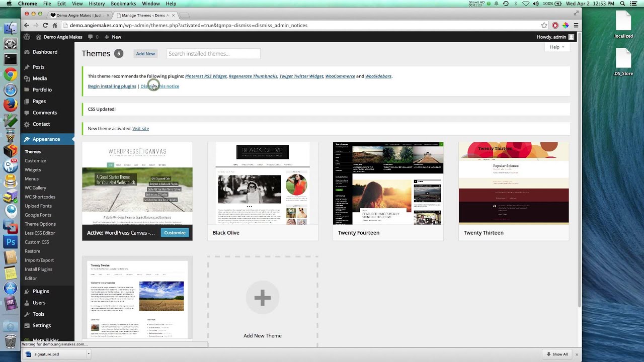Click the Dismiss this notice link
644x362 pixels.
160,86
